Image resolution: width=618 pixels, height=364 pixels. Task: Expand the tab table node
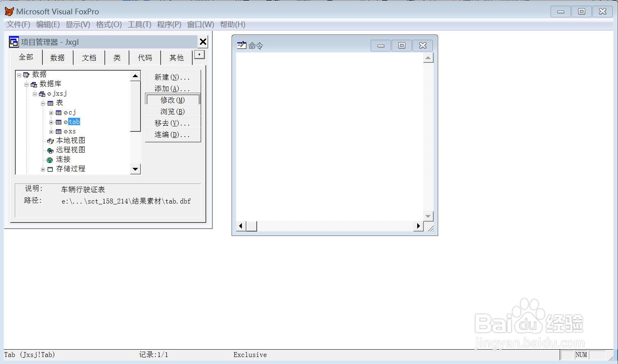pyautogui.click(x=51, y=122)
